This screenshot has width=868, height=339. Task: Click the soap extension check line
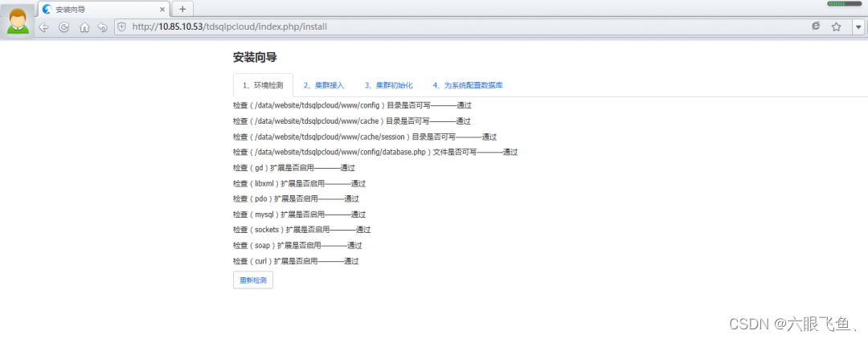click(298, 245)
